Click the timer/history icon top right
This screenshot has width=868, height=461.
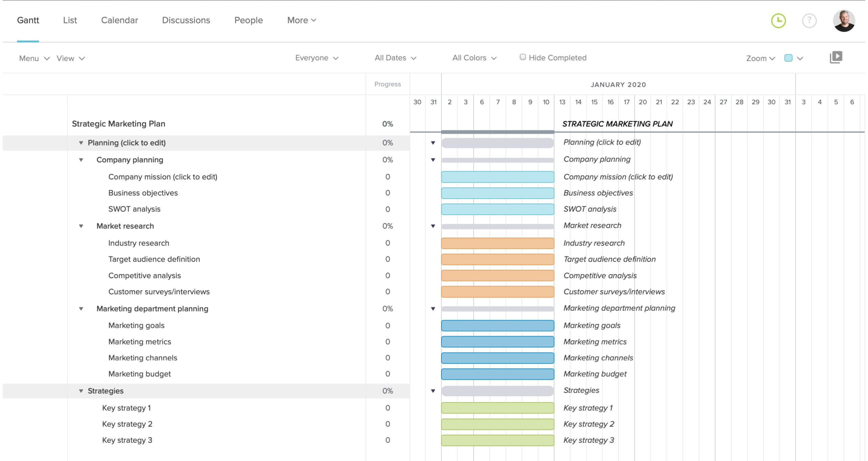pyautogui.click(x=778, y=20)
